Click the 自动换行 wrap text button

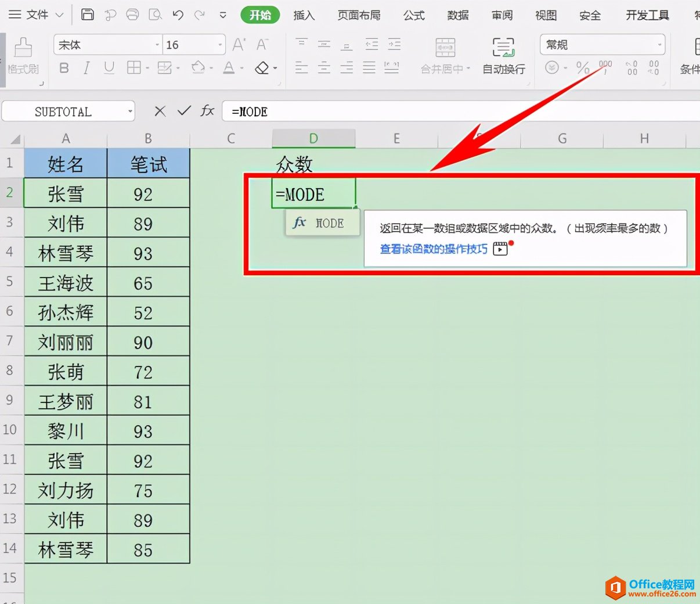point(504,56)
